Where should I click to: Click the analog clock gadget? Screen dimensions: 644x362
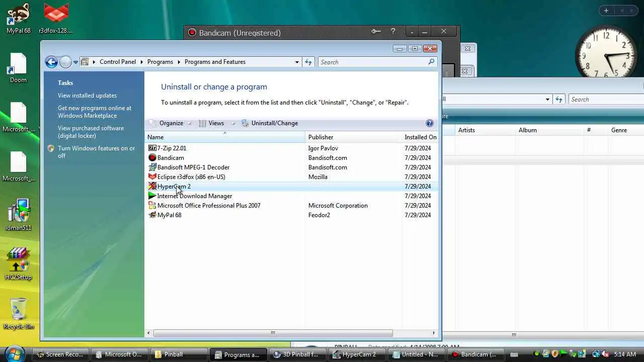click(607, 54)
